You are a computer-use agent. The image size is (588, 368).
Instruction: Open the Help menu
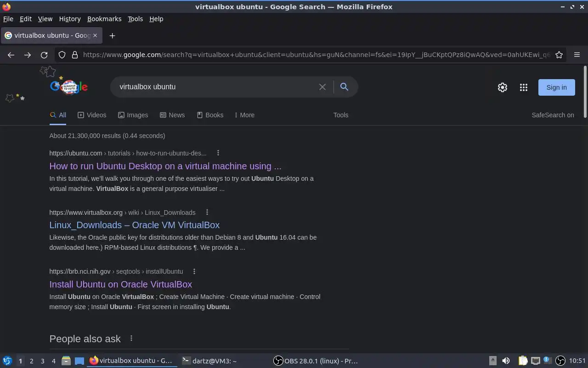pyautogui.click(x=156, y=19)
